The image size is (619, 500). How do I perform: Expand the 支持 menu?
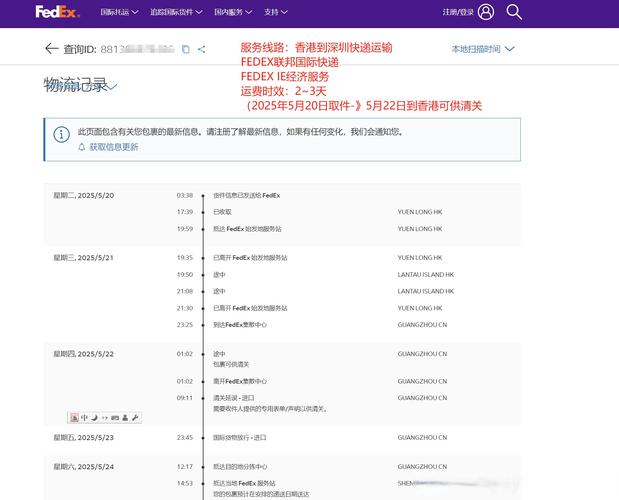pyautogui.click(x=276, y=12)
